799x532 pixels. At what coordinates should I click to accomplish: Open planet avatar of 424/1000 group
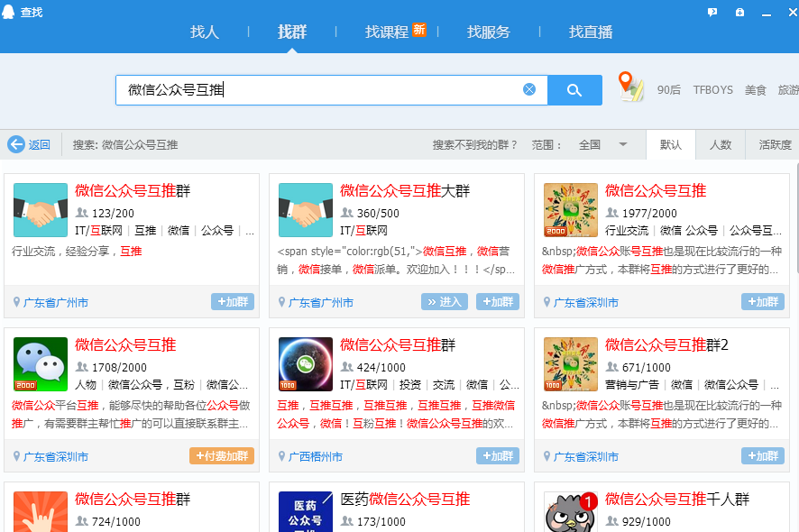pos(305,364)
